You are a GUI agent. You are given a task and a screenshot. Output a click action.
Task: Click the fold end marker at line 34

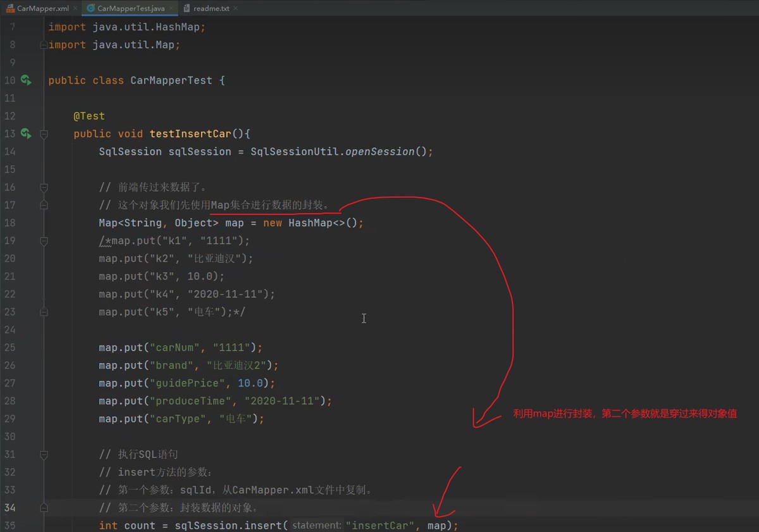point(44,507)
